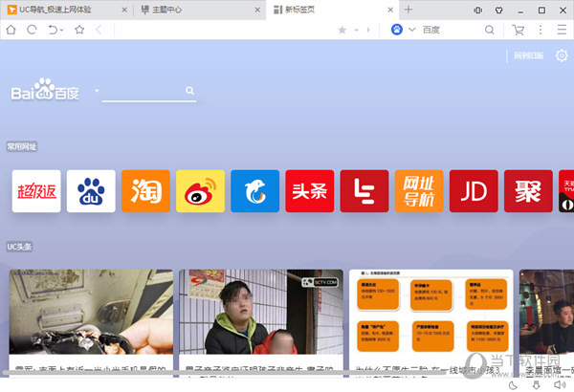Image resolution: width=574 pixels, height=392 pixels.
Task: Open a new tab with plus button
Action: coord(408,10)
